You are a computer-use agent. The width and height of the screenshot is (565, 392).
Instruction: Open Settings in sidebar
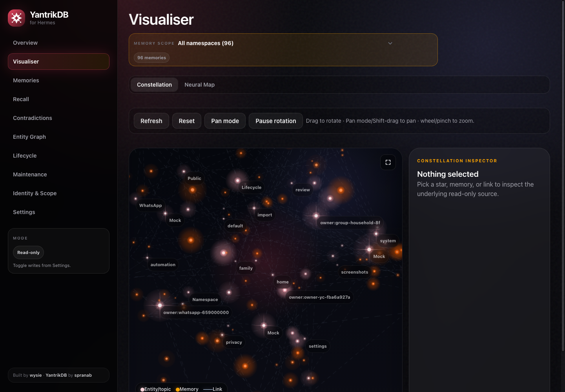tap(58, 212)
